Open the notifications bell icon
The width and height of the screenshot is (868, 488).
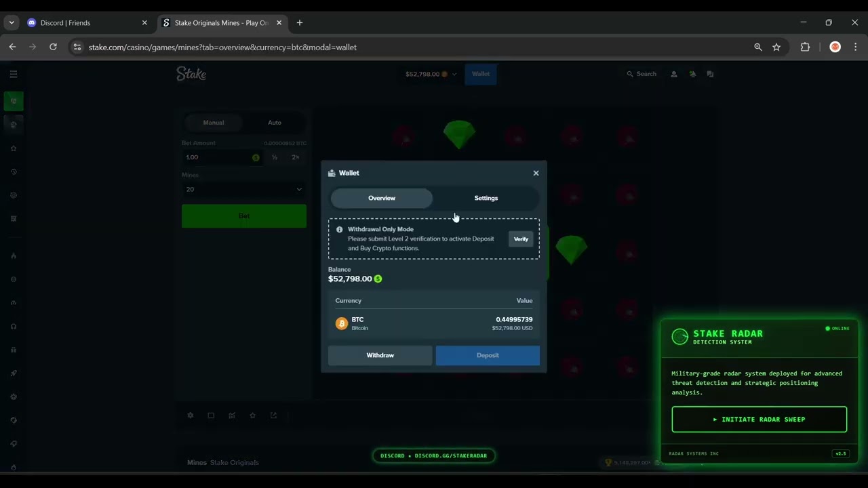(x=692, y=74)
